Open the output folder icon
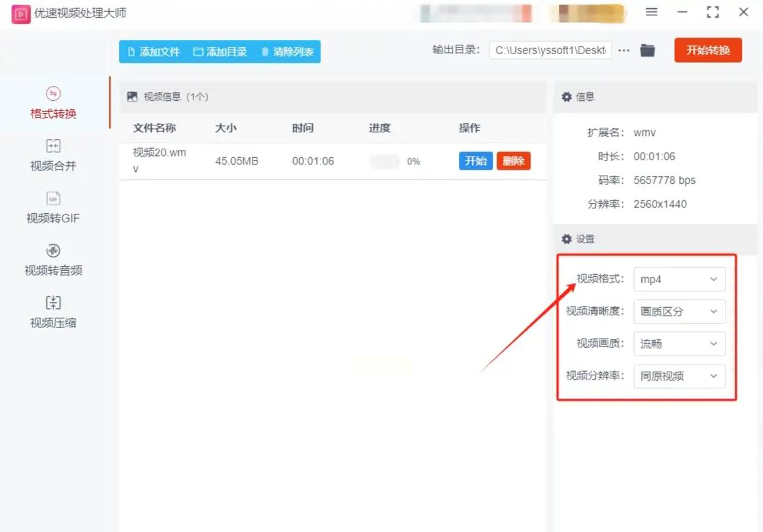This screenshot has height=532, width=763. tap(648, 50)
